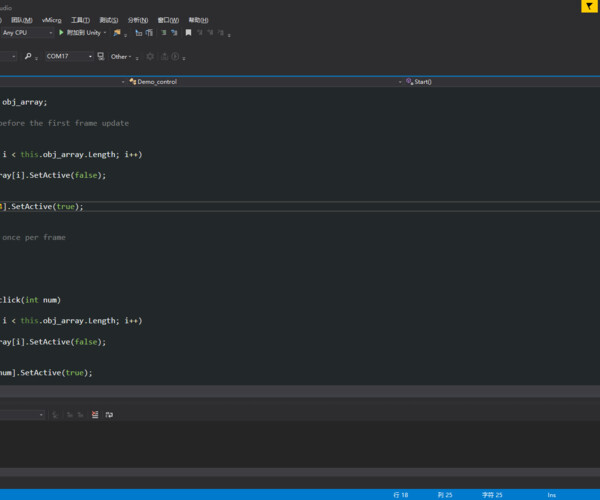Click Ins indicator in status bar

tap(551, 495)
